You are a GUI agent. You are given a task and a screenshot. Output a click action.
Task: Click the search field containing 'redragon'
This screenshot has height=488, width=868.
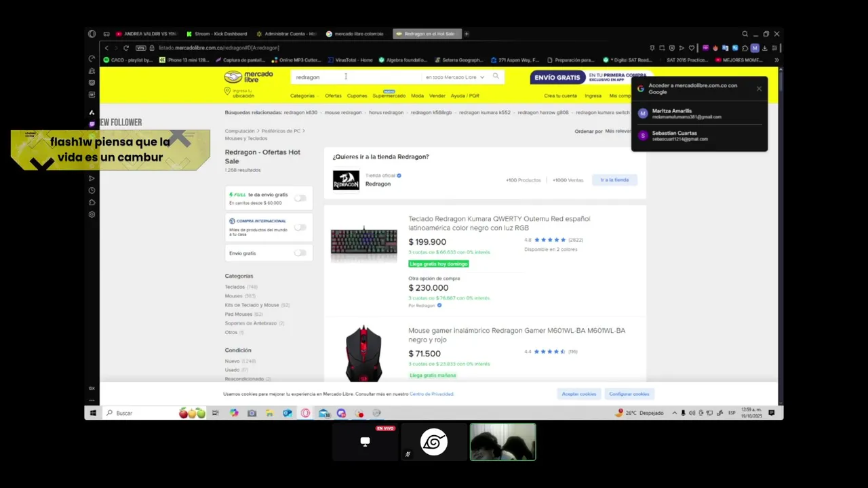click(x=356, y=77)
